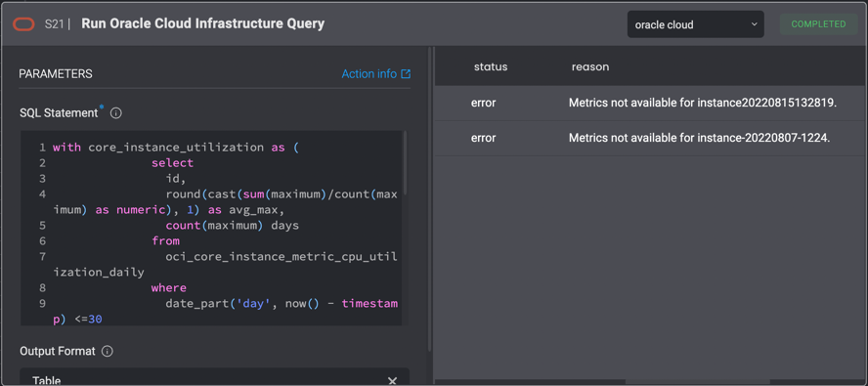Click the Output Format info icon
Screen dimensions: 868x386
(108, 351)
